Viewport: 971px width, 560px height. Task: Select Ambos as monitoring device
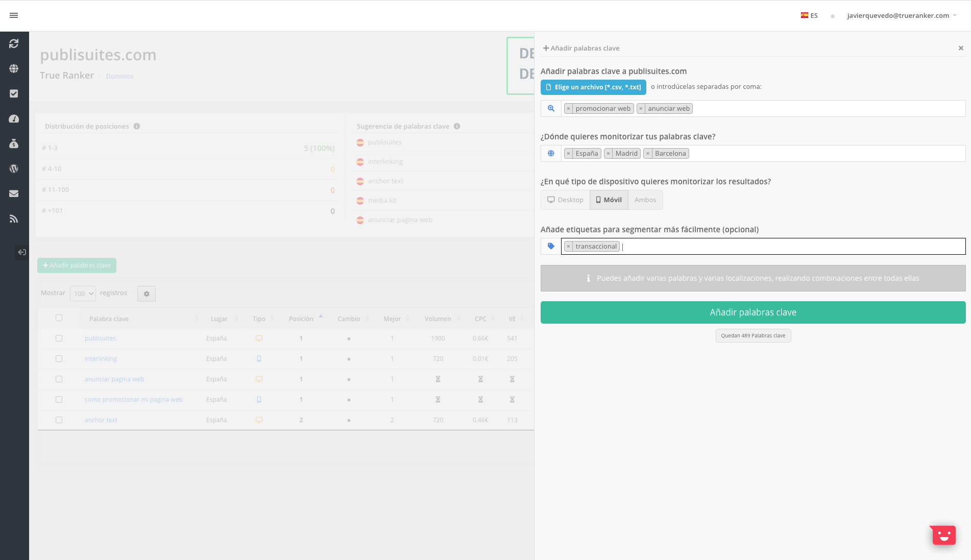tap(645, 200)
